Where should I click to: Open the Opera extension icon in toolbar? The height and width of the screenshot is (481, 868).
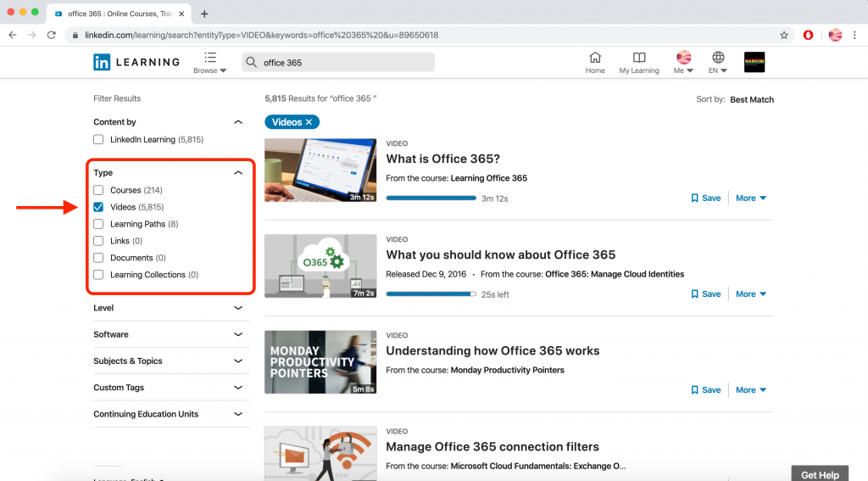click(808, 35)
